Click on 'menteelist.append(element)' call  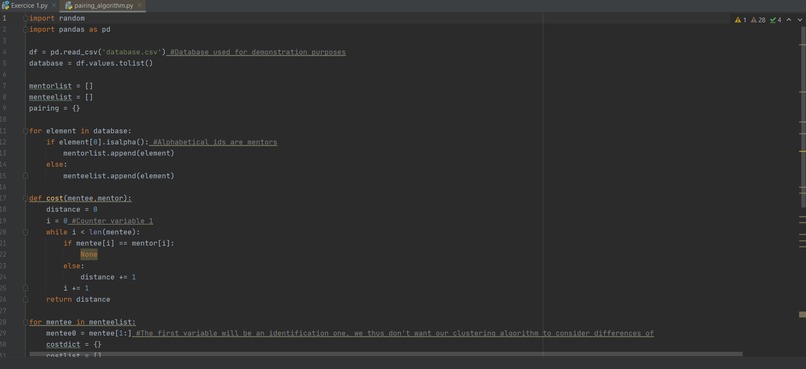(x=119, y=176)
